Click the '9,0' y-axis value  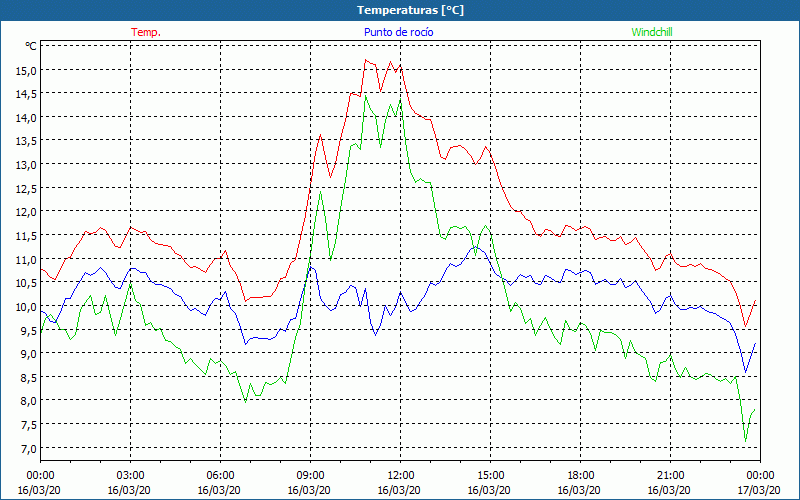(x=29, y=354)
